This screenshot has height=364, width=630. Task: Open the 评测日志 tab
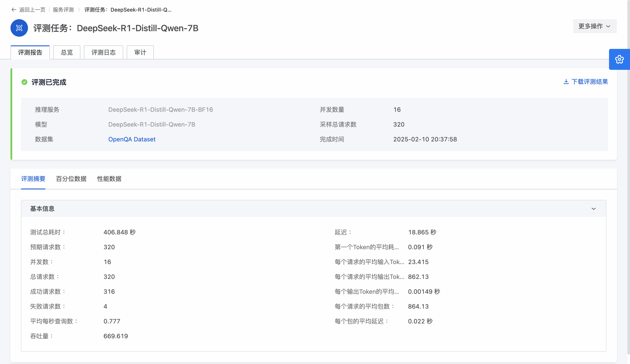point(104,52)
